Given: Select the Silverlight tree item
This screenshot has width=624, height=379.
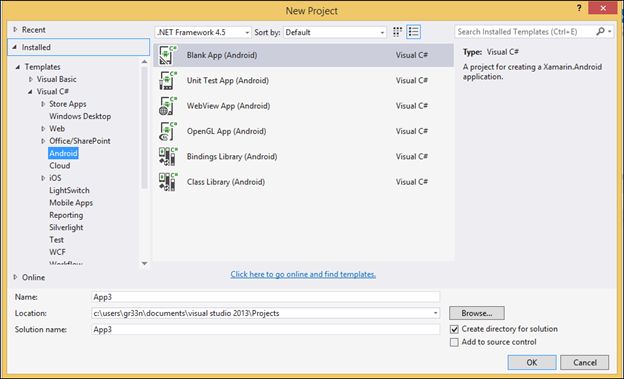Looking at the screenshot, I should [66, 227].
